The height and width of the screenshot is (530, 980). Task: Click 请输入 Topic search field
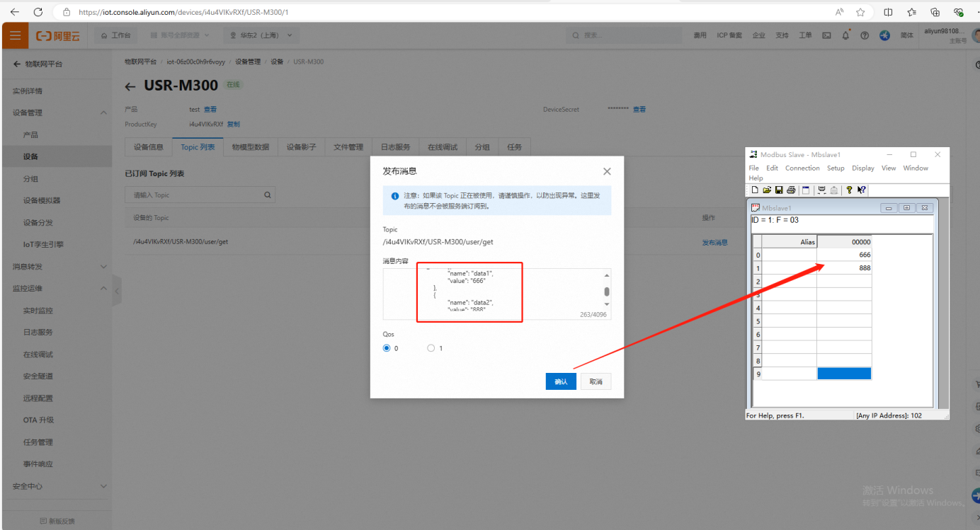click(200, 195)
